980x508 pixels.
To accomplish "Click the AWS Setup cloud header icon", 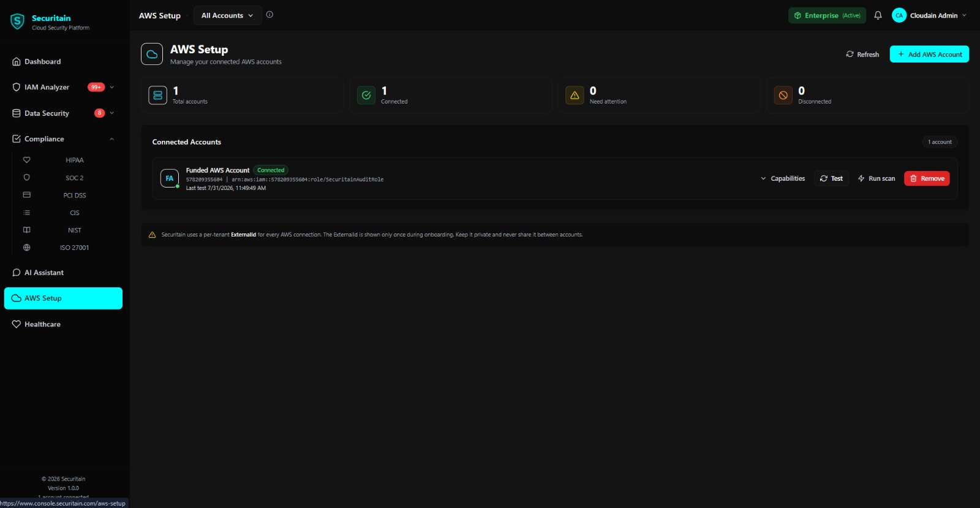I will coord(152,54).
